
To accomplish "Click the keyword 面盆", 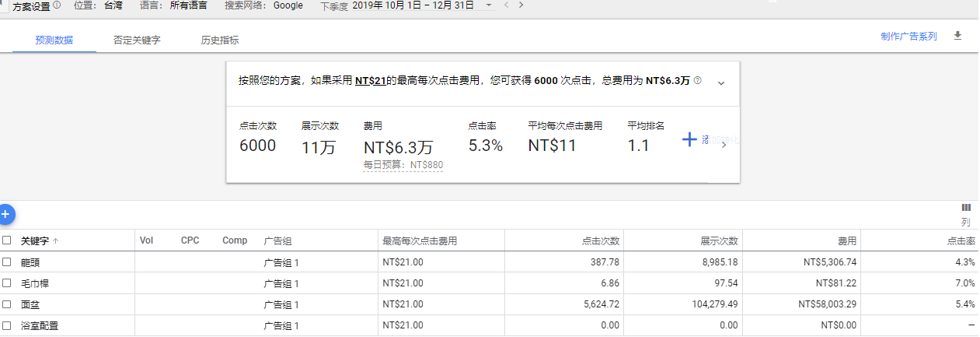I will (x=30, y=305).
